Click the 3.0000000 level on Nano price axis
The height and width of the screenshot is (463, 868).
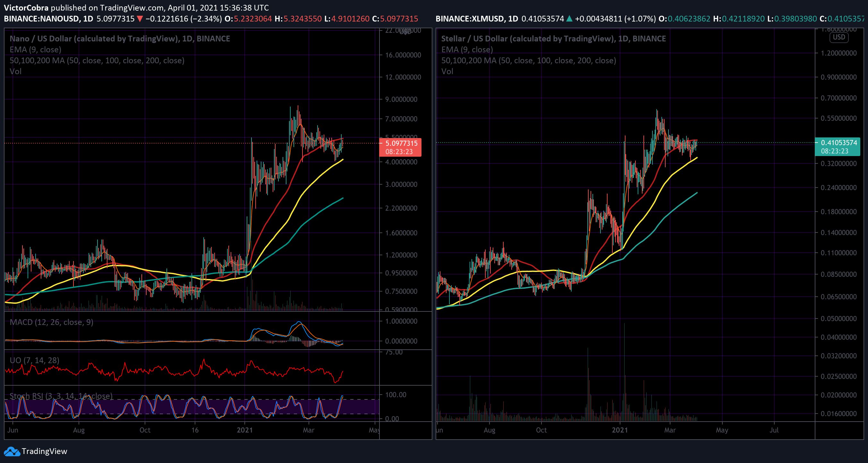[x=401, y=184]
